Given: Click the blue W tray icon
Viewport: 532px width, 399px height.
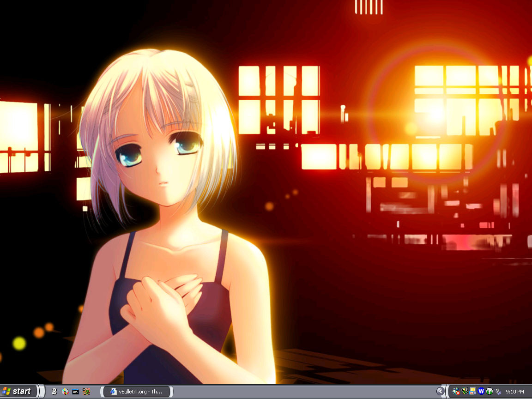Looking at the screenshot, I should [481, 392].
